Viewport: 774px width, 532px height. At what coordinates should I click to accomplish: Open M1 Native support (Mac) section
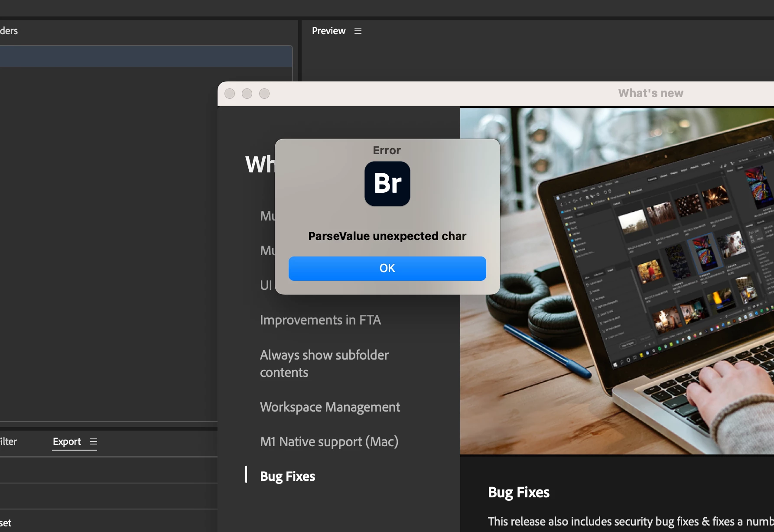coord(329,441)
